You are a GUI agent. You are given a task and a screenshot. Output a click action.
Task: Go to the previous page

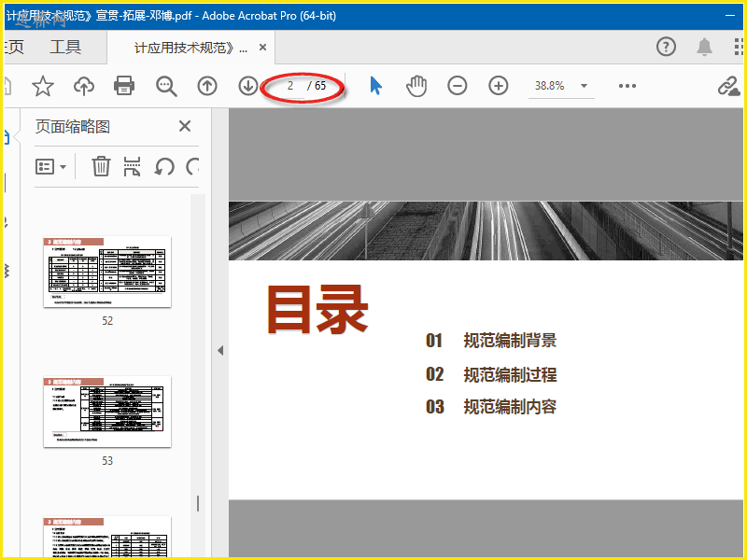pos(207,86)
